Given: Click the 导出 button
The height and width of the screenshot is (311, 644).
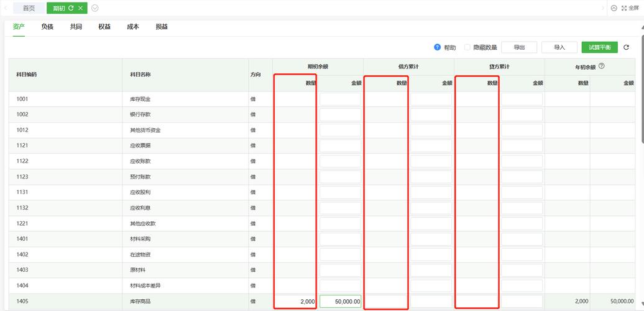Looking at the screenshot, I should [x=519, y=47].
